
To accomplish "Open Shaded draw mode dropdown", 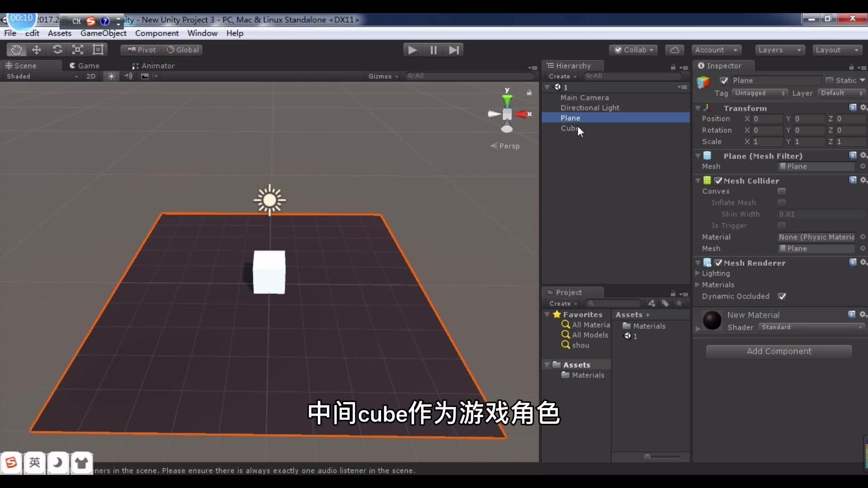I will 42,76.
